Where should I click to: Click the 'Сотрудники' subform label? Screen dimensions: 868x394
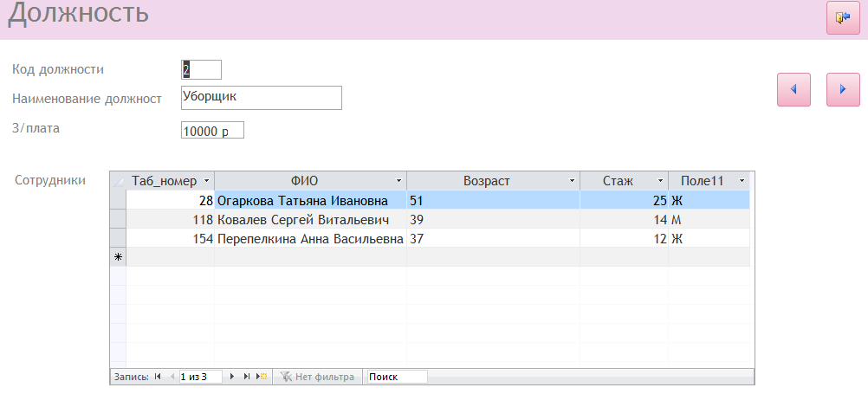[x=50, y=180]
